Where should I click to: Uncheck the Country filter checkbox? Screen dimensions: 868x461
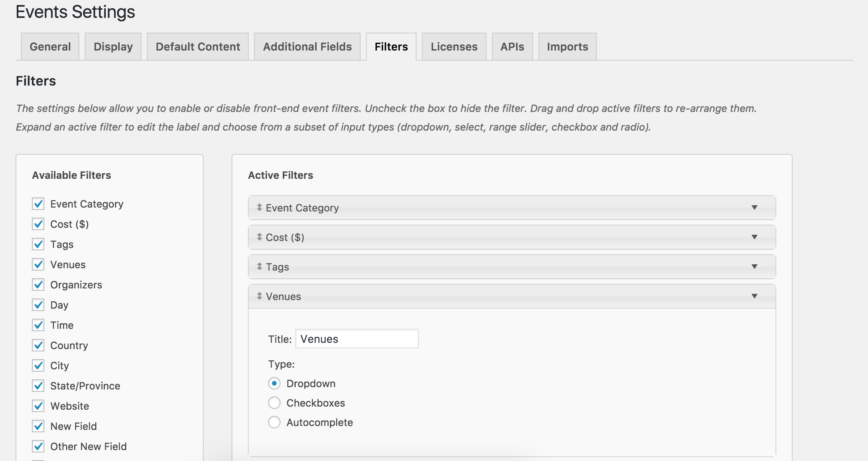(x=38, y=345)
